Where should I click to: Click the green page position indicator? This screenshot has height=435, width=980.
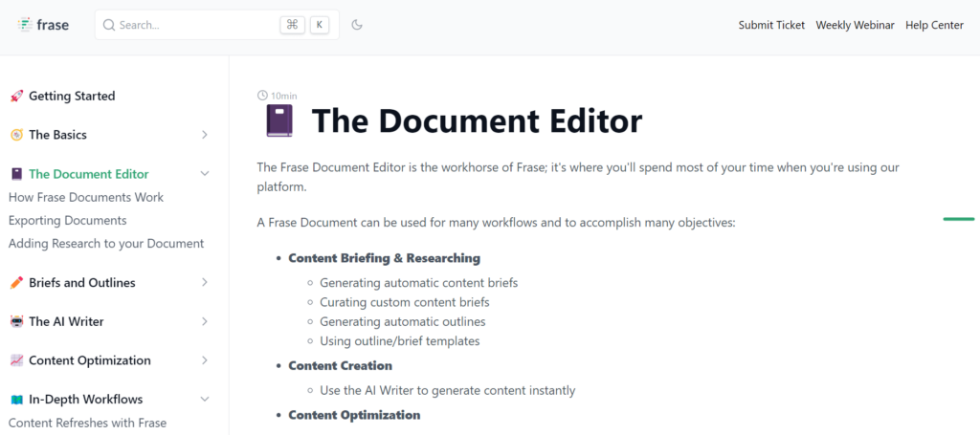pos(959,219)
